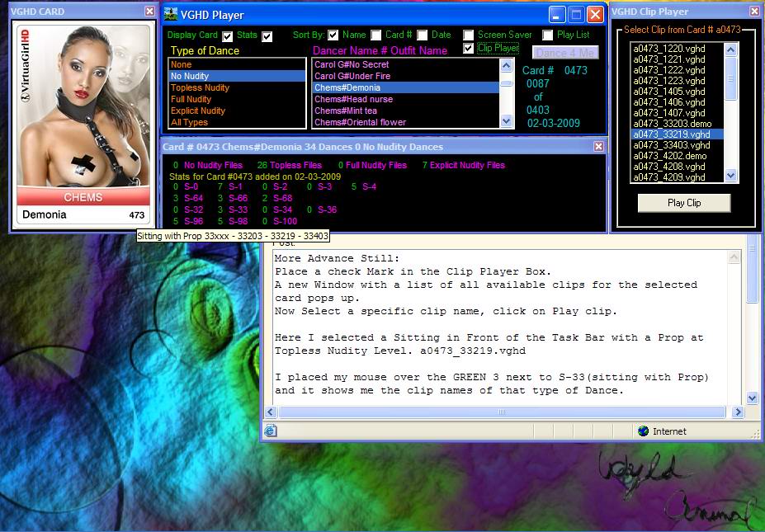The width and height of the screenshot is (765, 532).
Task: Click the Demonia card image
Action: tap(83, 125)
